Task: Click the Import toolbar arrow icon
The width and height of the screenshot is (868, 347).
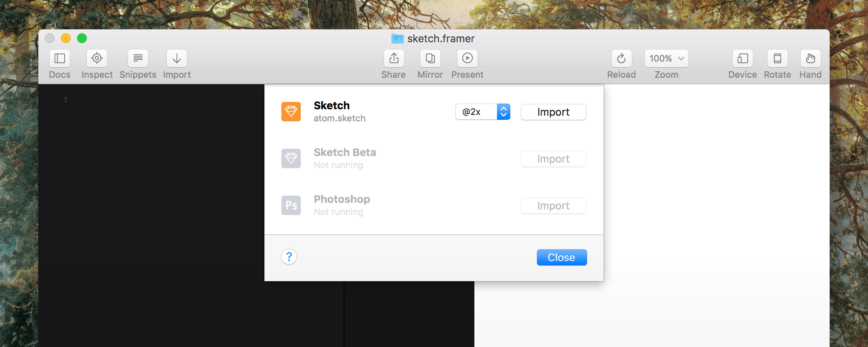Action: 177,58
